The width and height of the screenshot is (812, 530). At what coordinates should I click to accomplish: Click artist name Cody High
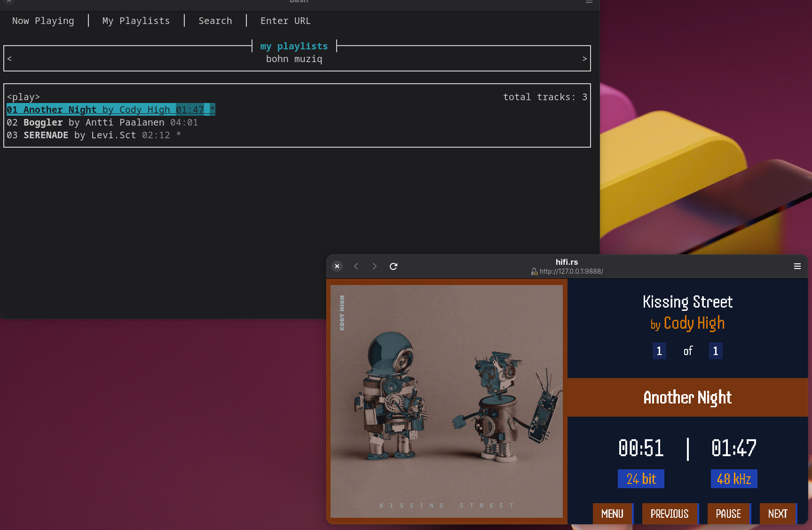[x=694, y=324]
